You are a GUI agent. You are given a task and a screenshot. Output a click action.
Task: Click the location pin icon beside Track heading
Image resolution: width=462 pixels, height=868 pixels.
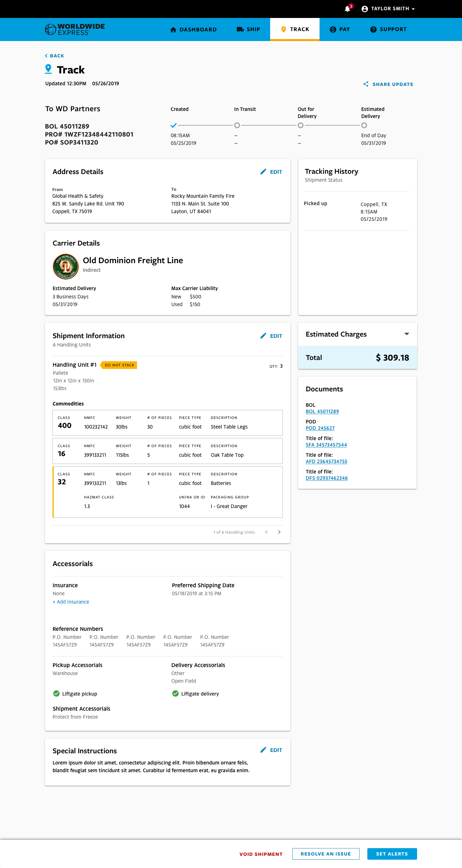[48, 69]
